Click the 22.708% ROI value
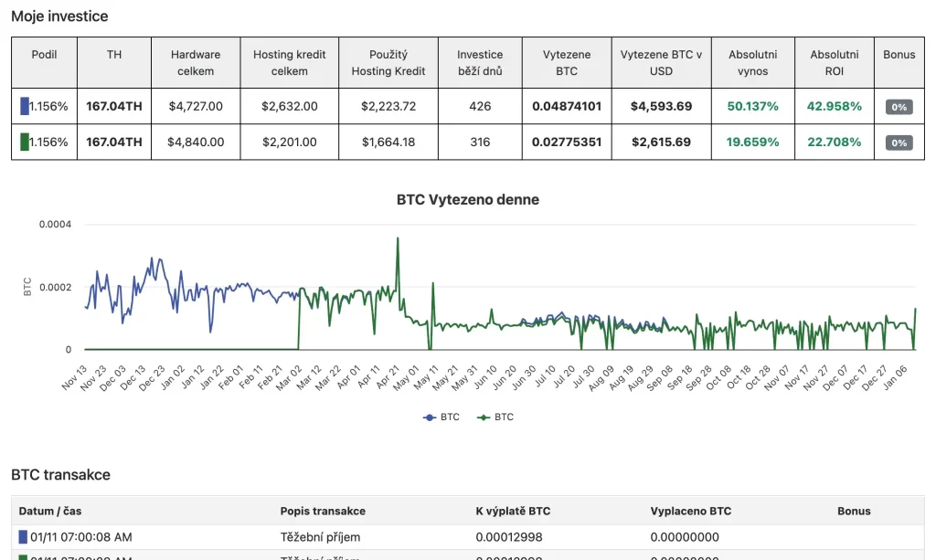The image size is (936, 560). tap(835, 142)
